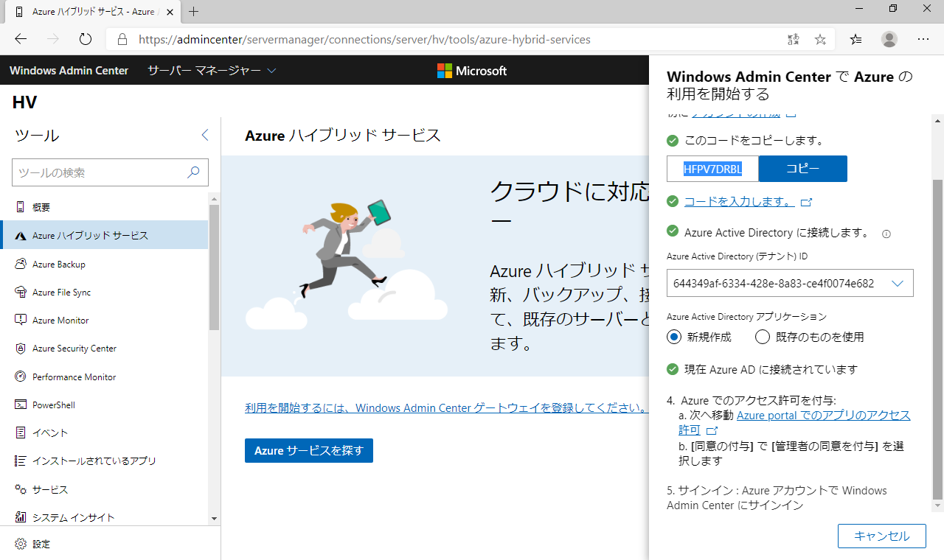944x560 pixels.
Task: Open インストールされているアプリ icon in sidebar
Action: 20,461
